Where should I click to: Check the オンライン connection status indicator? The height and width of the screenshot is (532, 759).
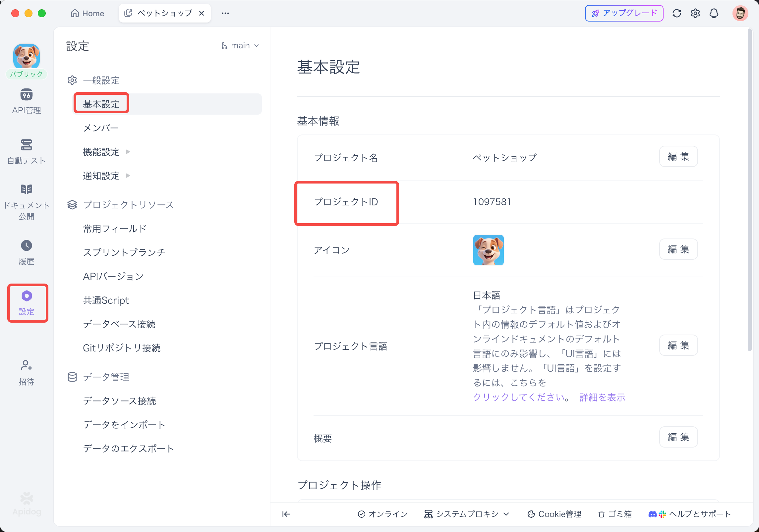[x=382, y=514]
